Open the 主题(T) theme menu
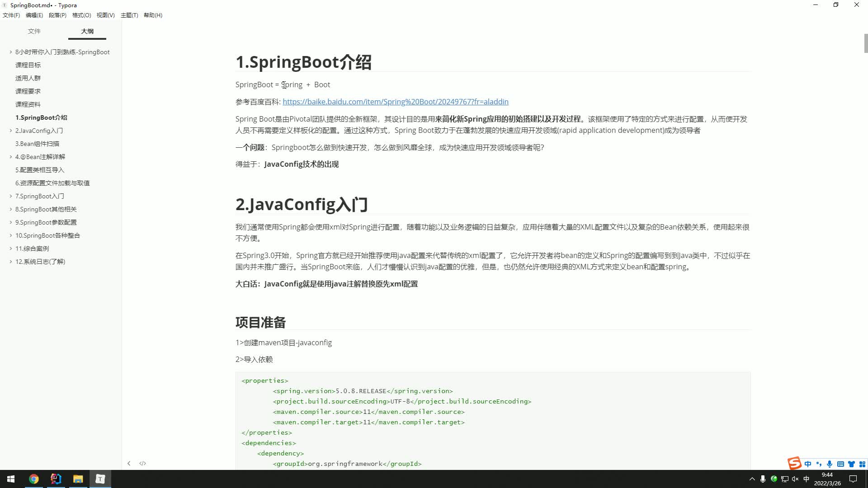The width and height of the screenshot is (868, 488). click(x=129, y=15)
